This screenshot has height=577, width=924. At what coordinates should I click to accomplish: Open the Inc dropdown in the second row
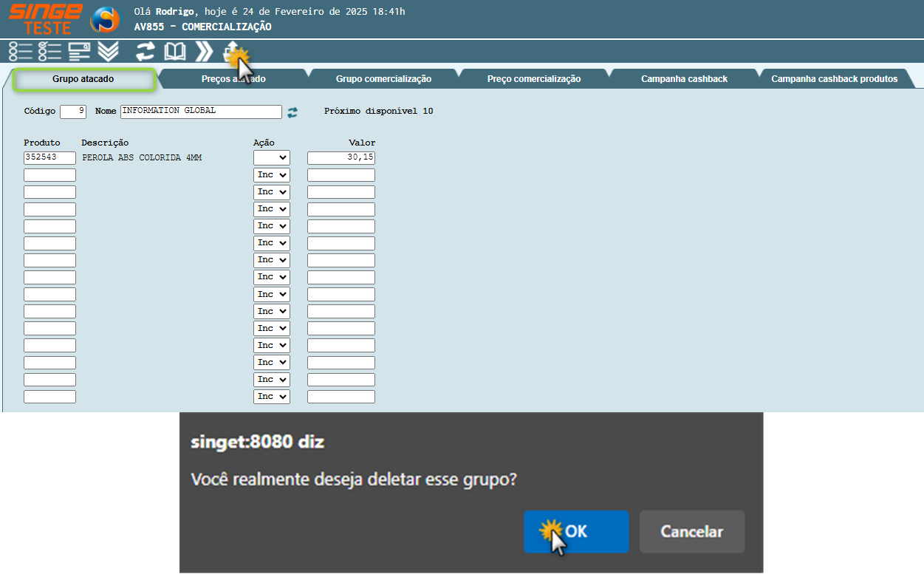tap(272, 175)
